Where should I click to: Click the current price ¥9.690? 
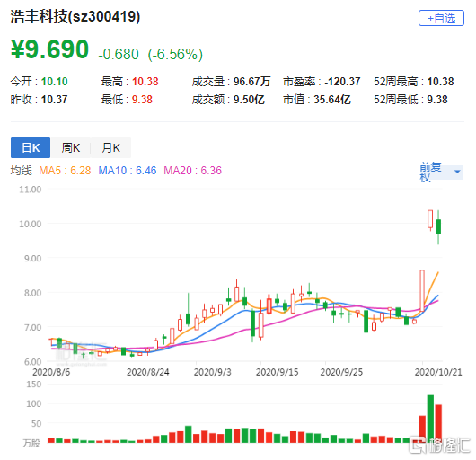(x=49, y=49)
